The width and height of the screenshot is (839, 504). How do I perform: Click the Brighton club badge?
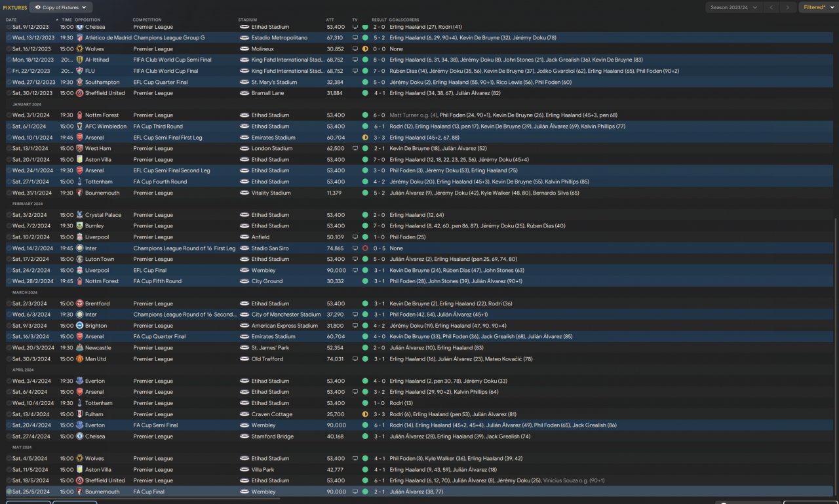coord(79,326)
